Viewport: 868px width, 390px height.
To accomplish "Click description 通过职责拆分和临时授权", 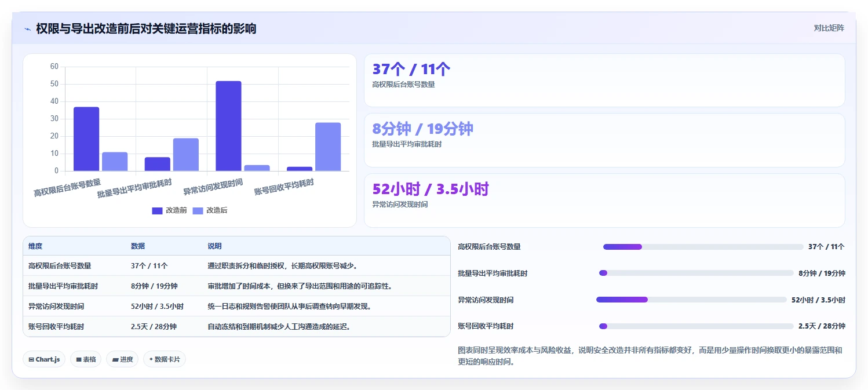I will [283, 266].
